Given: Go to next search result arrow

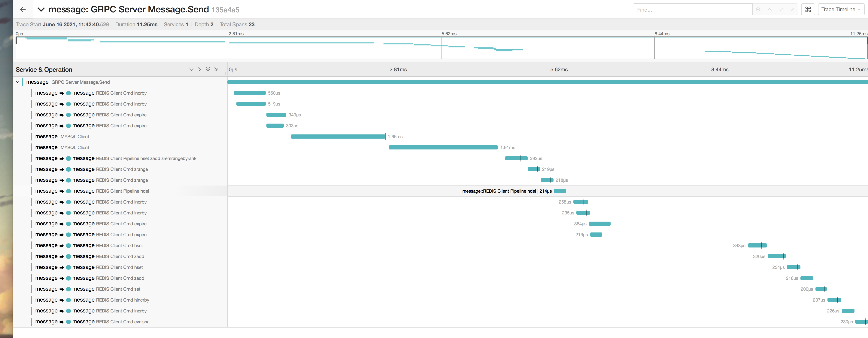Looking at the screenshot, I should pos(781,9).
